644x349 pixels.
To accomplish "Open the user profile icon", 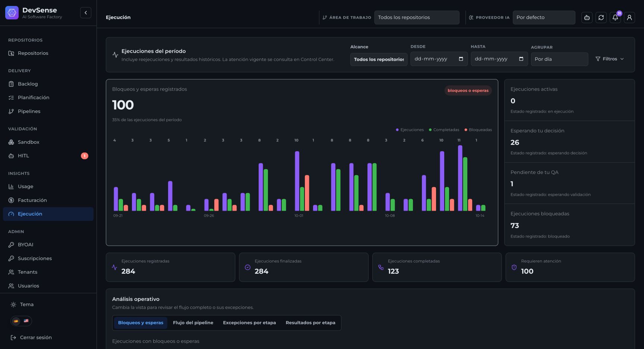I will pyautogui.click(x=629, y=18).
